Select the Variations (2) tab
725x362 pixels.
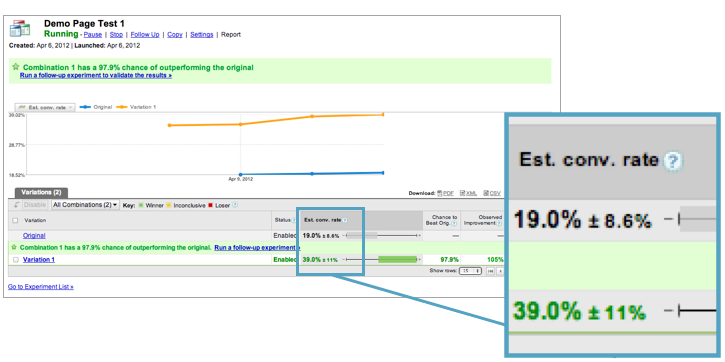[x=41, y=192]
